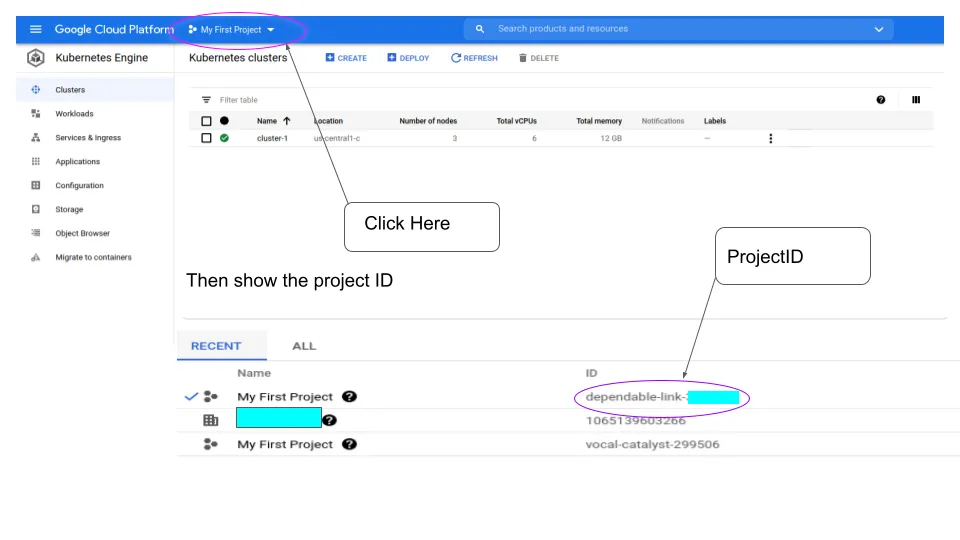Click the Number of nodes column header

tap(428, 121)
